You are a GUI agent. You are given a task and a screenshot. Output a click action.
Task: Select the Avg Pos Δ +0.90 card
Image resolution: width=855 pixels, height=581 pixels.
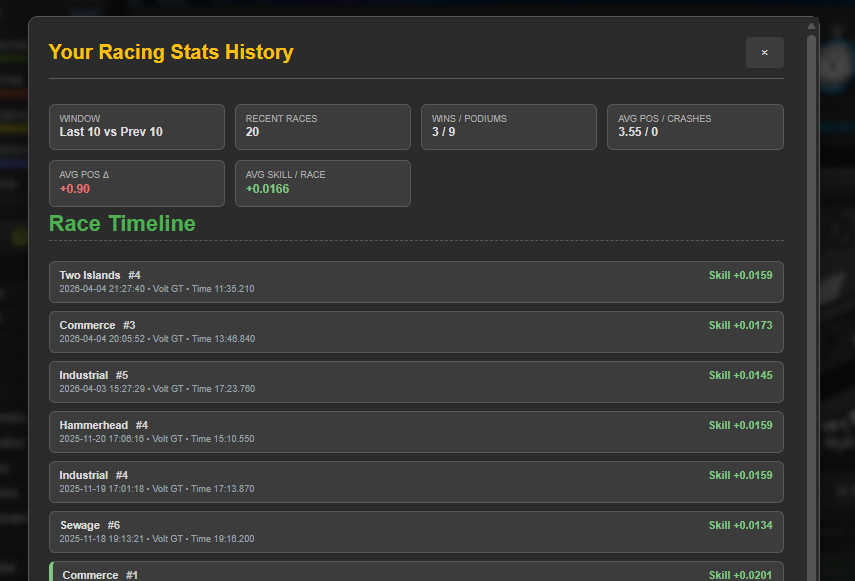[x=137, y=184]
